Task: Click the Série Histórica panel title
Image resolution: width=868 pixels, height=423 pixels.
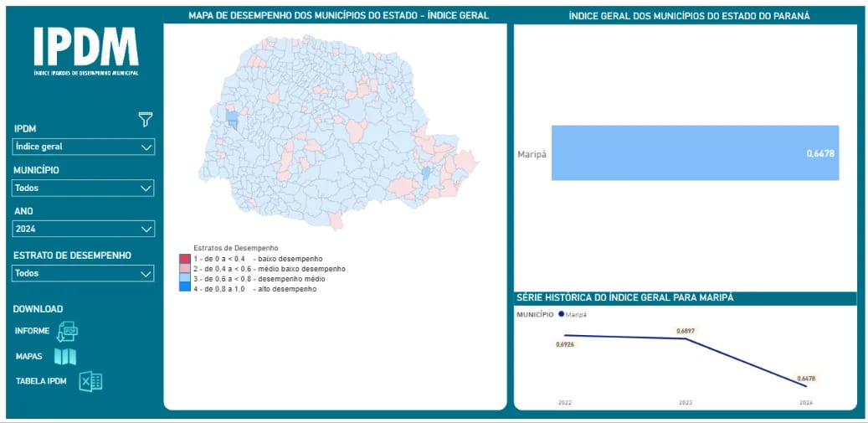Action: click(x=625, y=298)
